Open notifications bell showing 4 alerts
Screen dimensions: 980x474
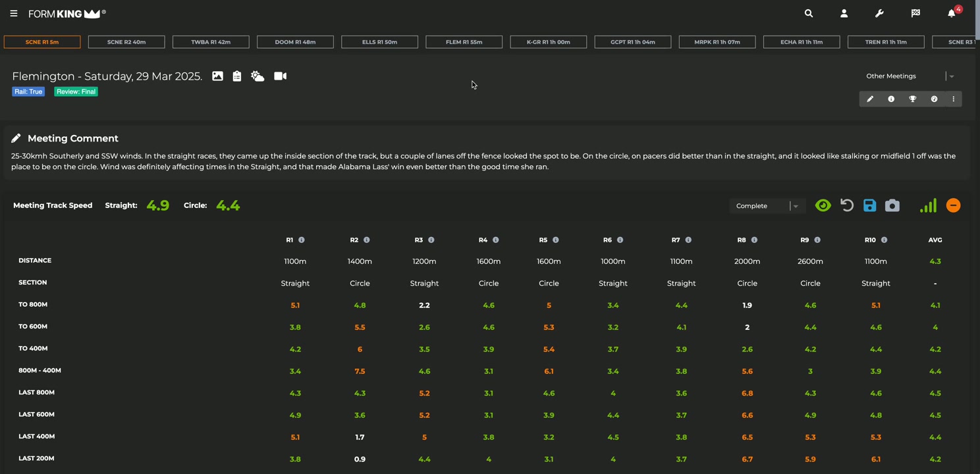tap(950, 13)
